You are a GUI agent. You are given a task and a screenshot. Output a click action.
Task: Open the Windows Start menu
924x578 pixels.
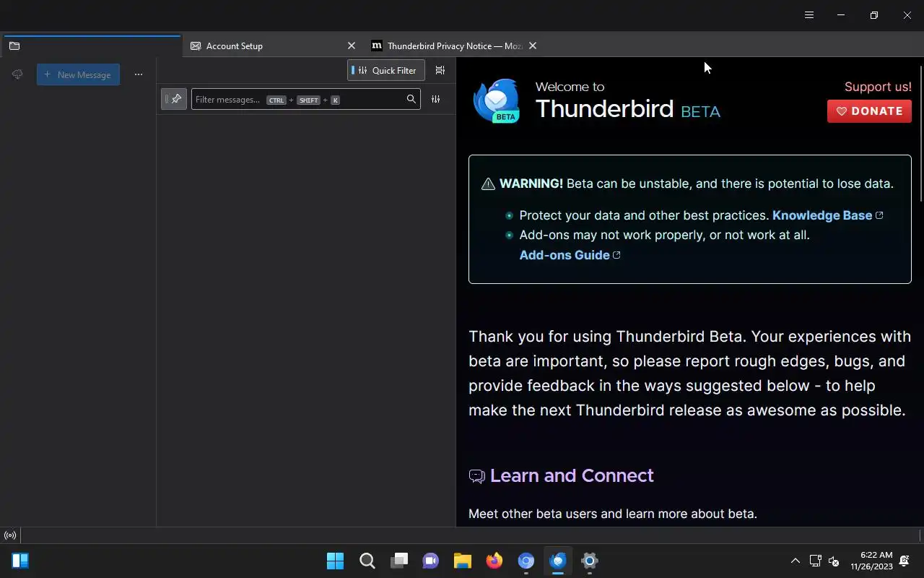[336, 561]
